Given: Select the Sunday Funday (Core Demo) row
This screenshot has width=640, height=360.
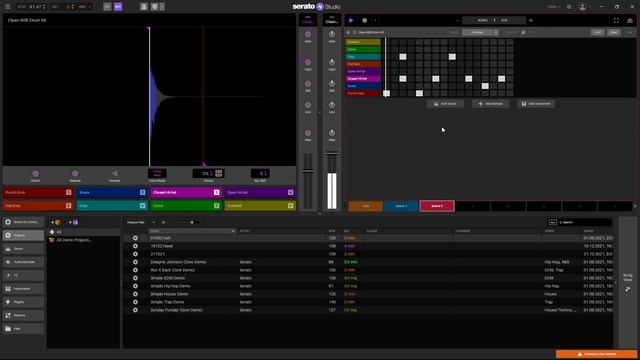Looking at the screenshot, I should pos(368,310).
